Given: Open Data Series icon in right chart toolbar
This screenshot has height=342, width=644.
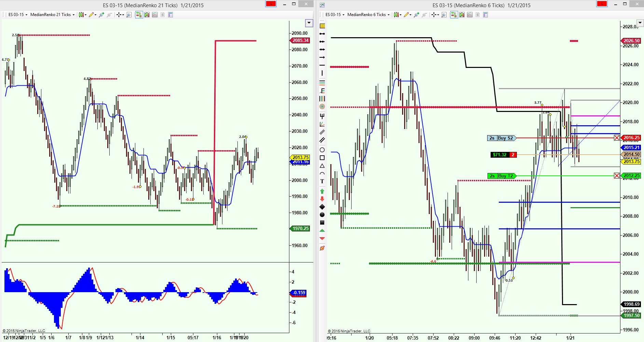Looking at the screenshot, I should click(462, 15).
